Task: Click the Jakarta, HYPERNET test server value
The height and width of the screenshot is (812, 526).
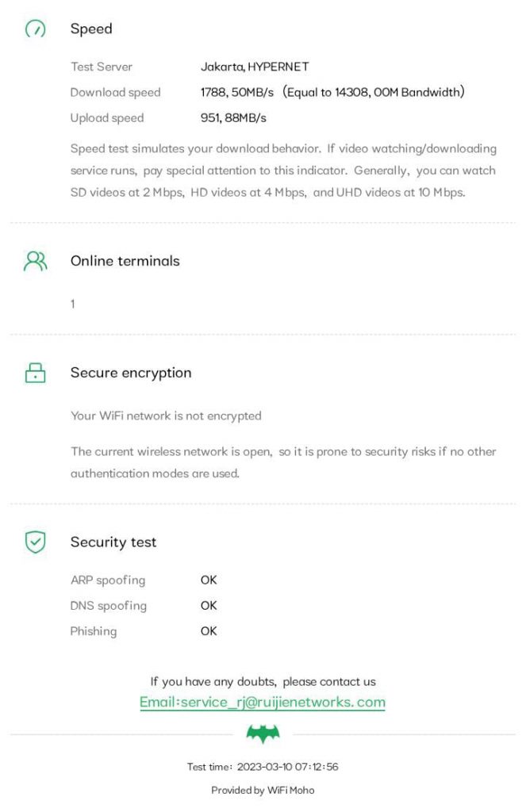Action: click(255, 67)
